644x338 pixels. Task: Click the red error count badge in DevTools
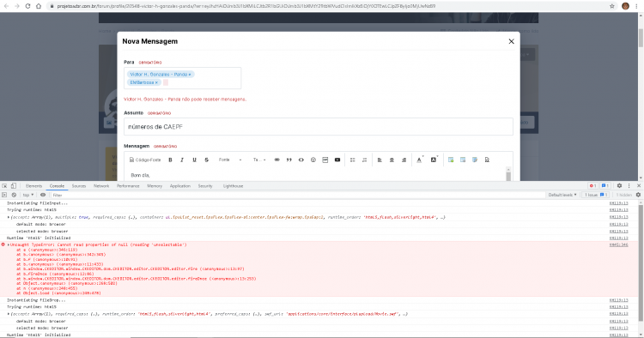pyautogui.click(x=592, y=186)
